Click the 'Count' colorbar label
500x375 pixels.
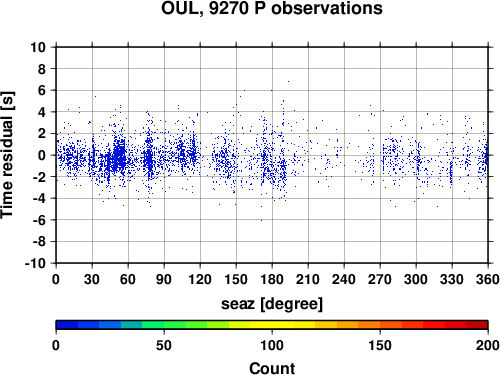(x=272, y=368)
